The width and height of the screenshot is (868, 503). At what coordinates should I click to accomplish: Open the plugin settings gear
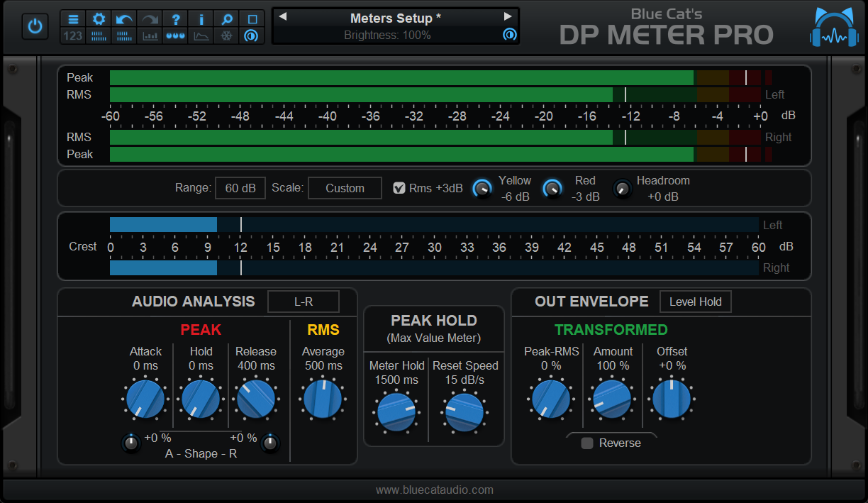click(x=99, y=19)
